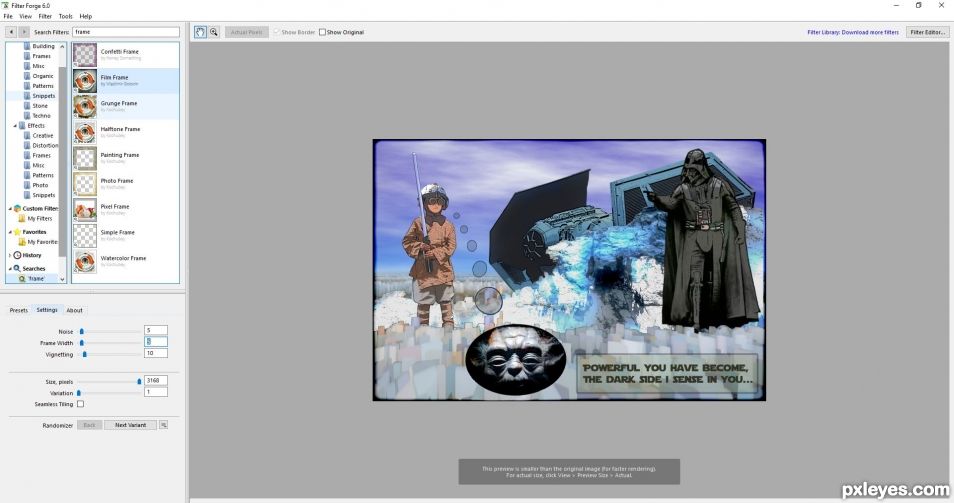Open the Filter Editor button
The width and height of the screenshot is (954, 503).
click(927, 32)
